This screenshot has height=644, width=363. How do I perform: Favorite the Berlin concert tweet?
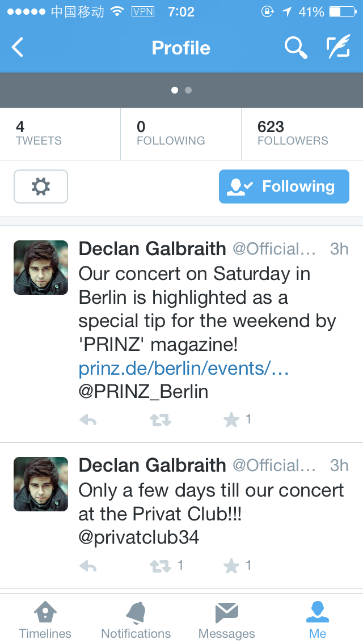[x=231, y=420]
